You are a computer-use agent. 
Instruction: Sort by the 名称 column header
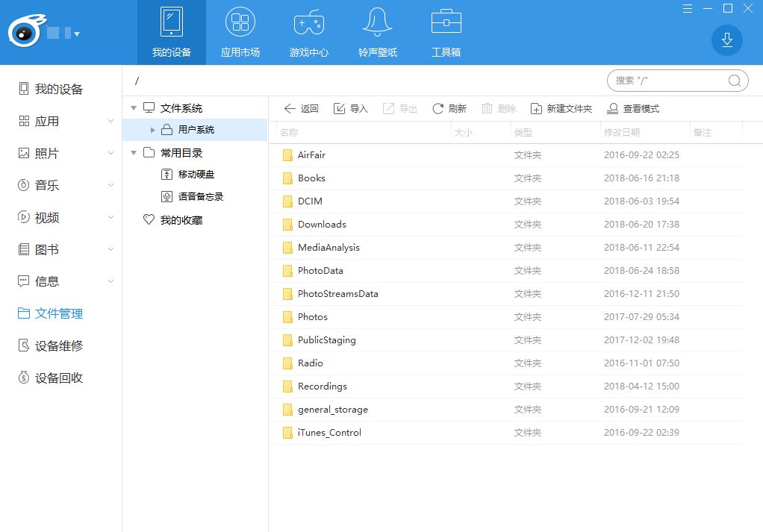pyautogui.click(x=289, y=132)
